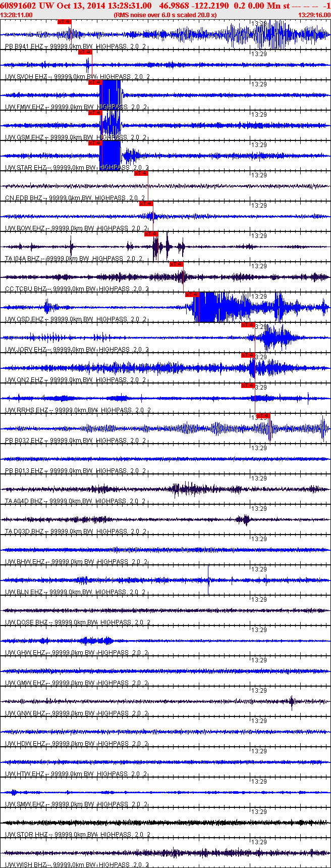Click the longitude -122.2190 in header
Image resolution: width=331 pixels, height=868 pixels.
pos(210,6)
